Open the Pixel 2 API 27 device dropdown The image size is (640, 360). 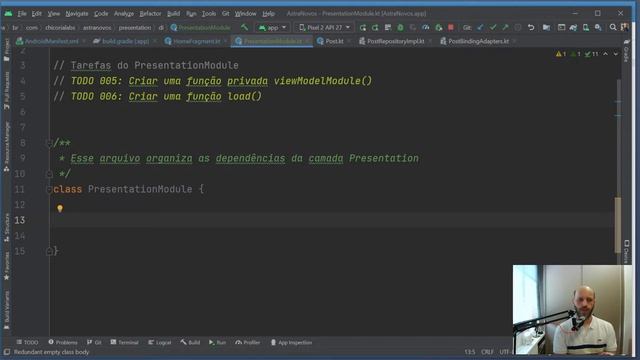click(324, 27)
